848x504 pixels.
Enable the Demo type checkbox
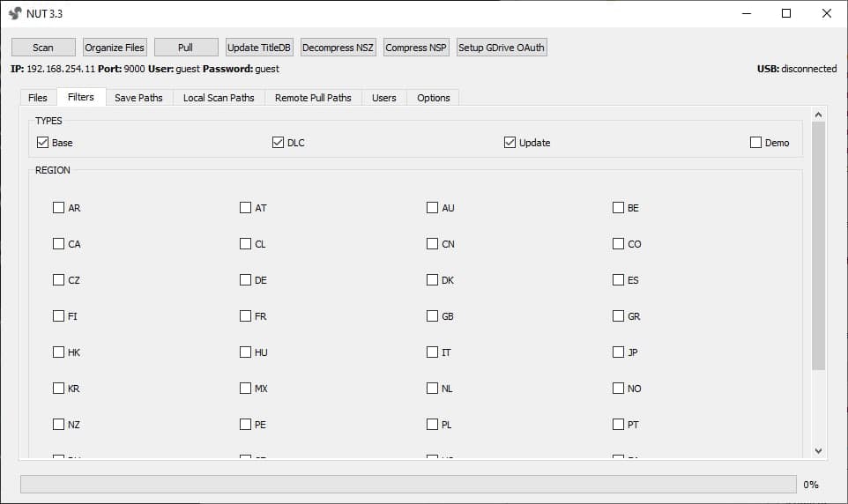click(755, 142)
